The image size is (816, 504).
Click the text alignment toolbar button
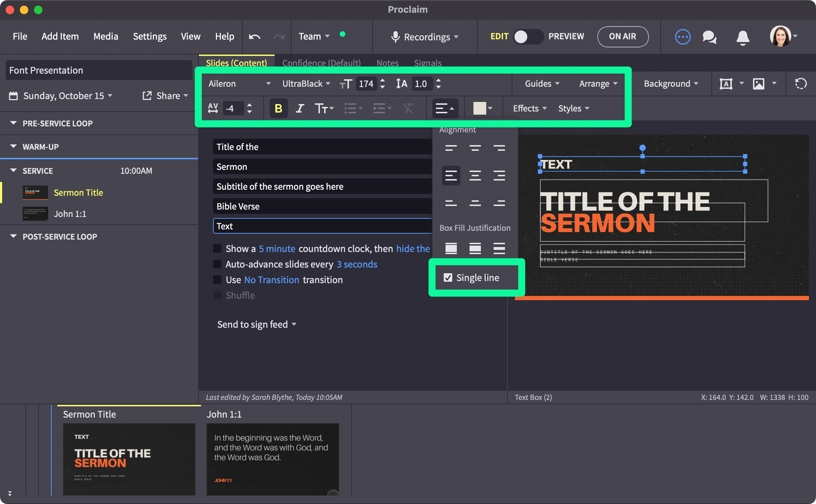coord(445,108)
